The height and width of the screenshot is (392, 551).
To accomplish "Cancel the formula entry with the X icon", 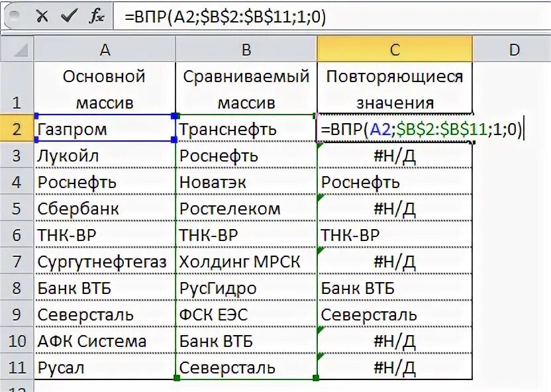I will pos(42,16).
